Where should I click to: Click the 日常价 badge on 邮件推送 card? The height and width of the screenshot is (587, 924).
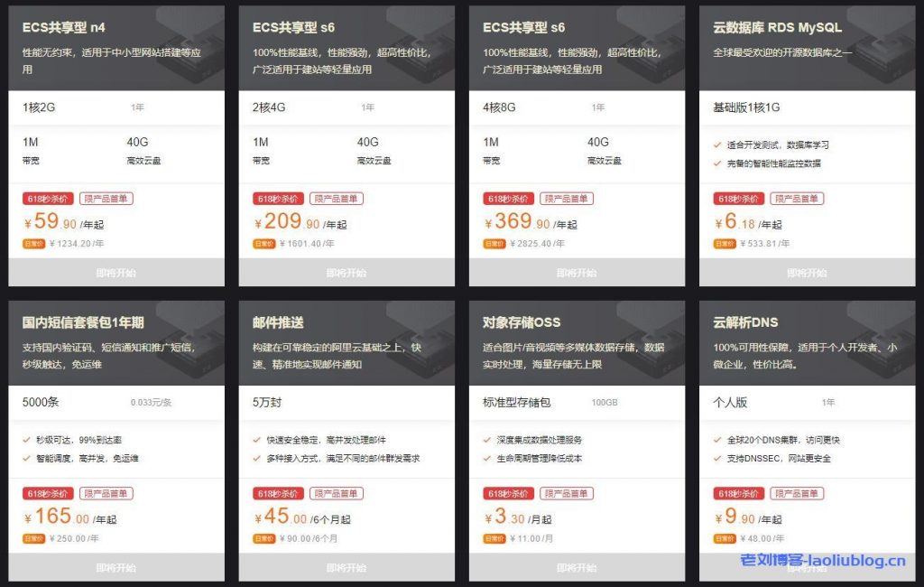pos(264,538)
